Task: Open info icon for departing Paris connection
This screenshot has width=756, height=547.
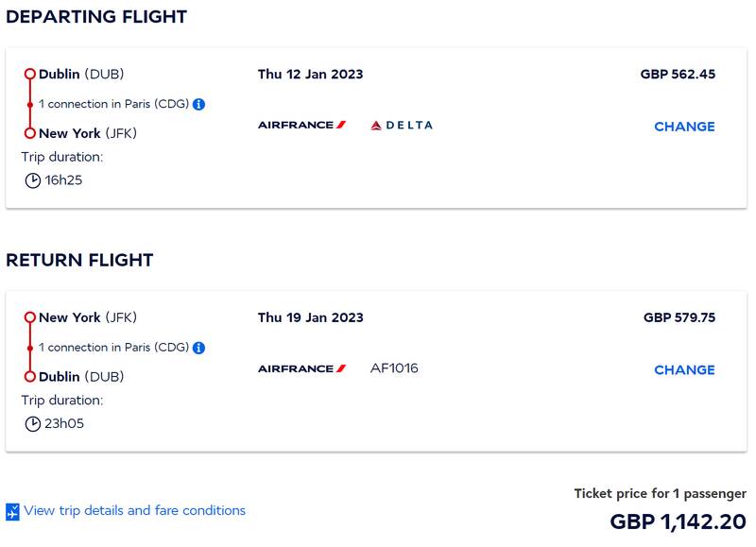Action: pyautogui.click(x=198, y=104)
